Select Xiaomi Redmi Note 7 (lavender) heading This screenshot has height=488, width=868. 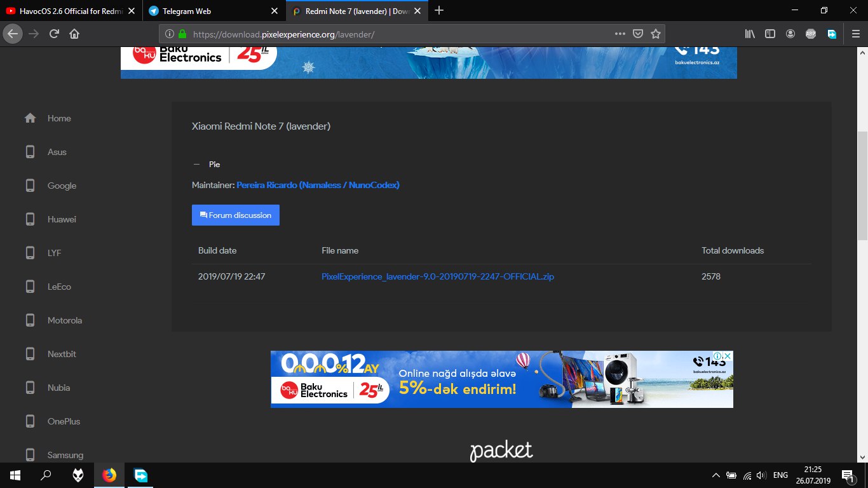(x=261, y=126)
